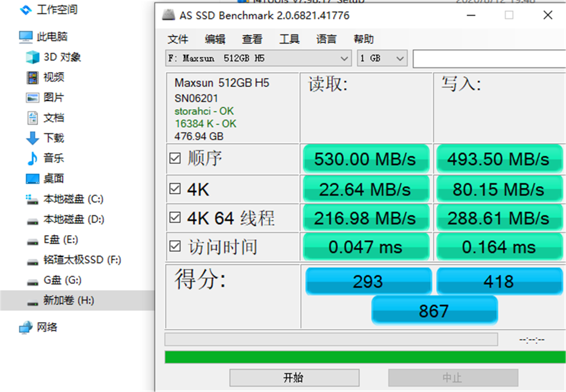This screenshot has width=566, height=392.
Task: Click the 288.61 MB/s 4K-64 write result
Action: tap(499, 218)
